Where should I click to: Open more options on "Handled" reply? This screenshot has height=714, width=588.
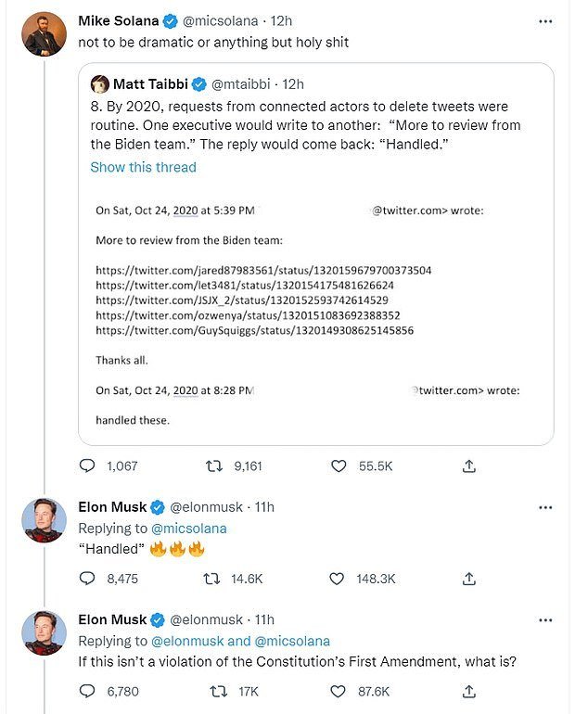(x=546, y=507)
